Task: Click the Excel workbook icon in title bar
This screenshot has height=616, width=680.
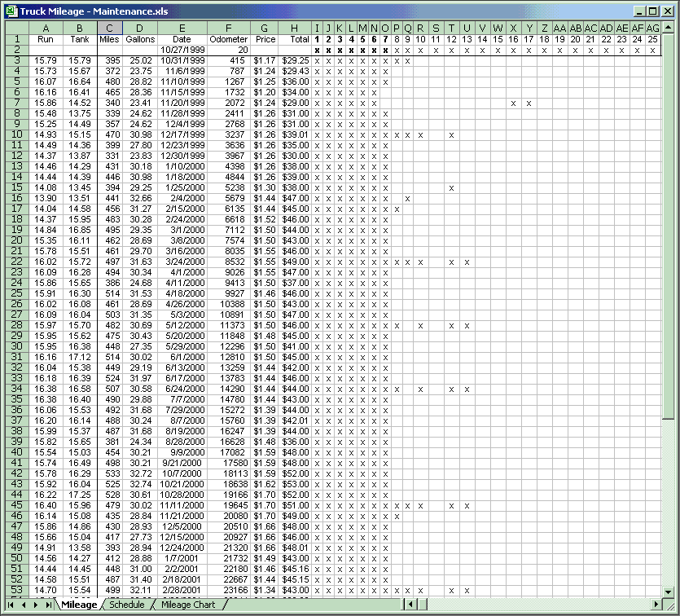Action: point(11,11)
